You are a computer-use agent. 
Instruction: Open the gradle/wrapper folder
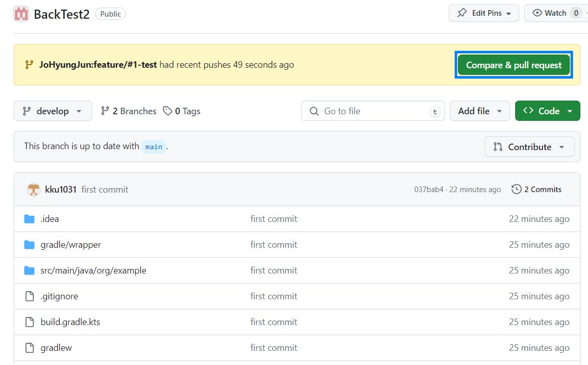coord(70,245)
